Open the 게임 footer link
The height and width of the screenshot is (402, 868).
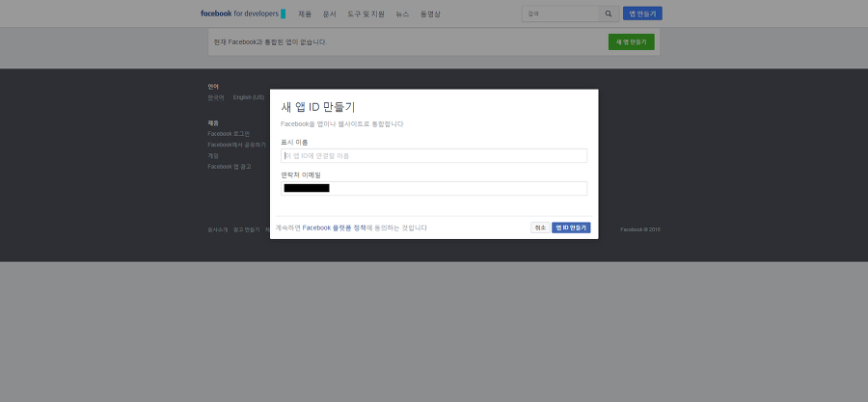(x=213, y=156)
